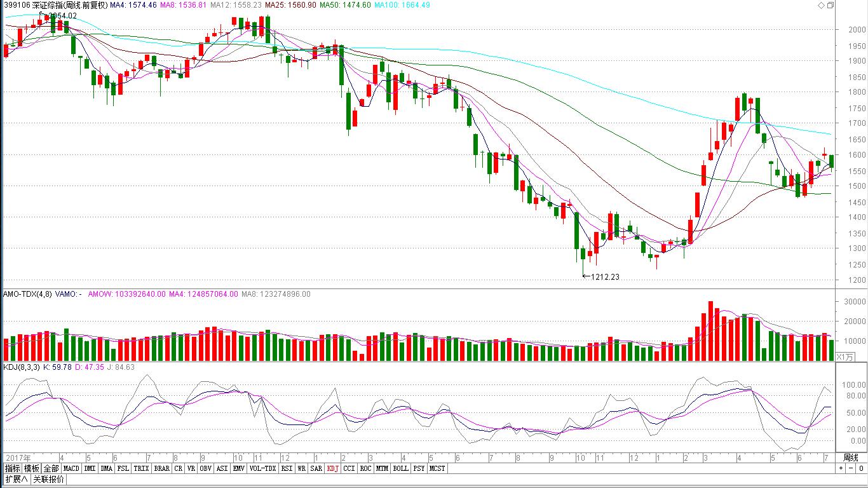The image size is (868, 488).
Task: Switch indicator to CR
Action: click(179, 468)
